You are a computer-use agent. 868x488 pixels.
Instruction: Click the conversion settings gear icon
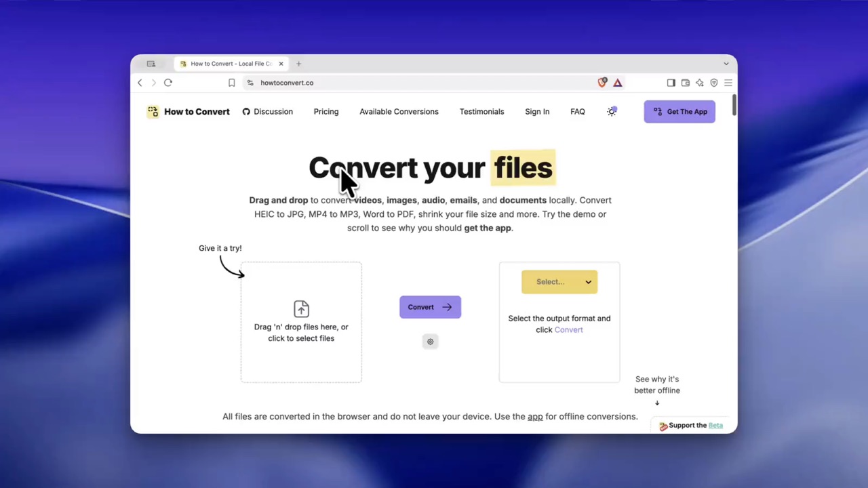[430, 342]
